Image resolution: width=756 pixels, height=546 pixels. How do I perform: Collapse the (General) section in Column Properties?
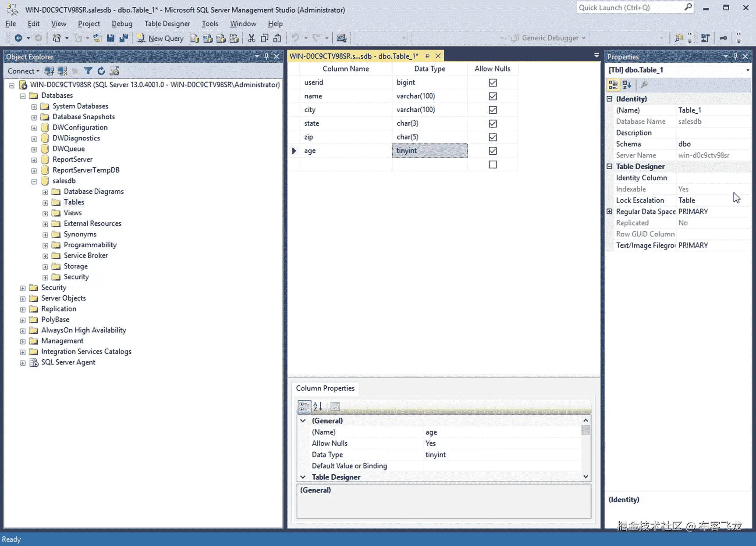303,421
